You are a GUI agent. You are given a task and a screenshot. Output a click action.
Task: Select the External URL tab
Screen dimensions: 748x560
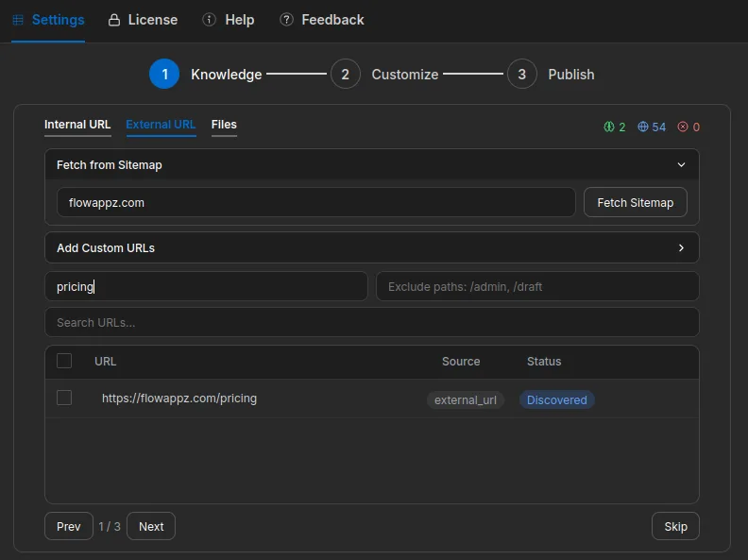click(x=161, y=125)
